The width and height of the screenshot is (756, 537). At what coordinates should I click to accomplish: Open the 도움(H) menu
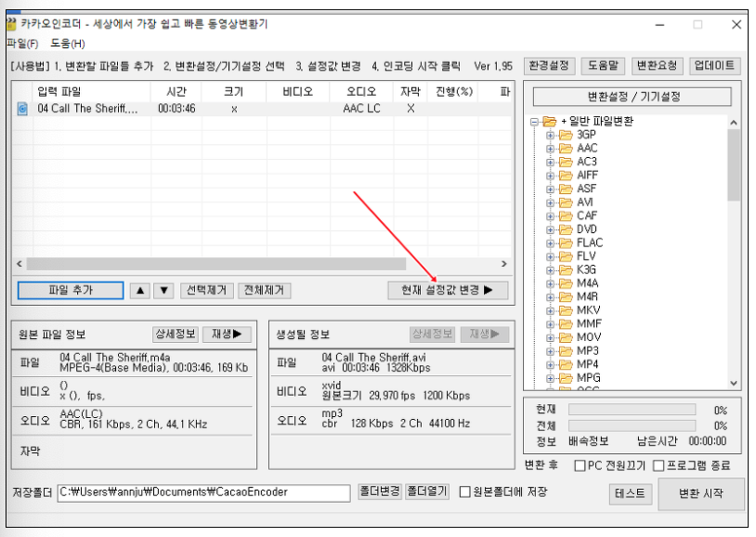click(x=68, y=44)
